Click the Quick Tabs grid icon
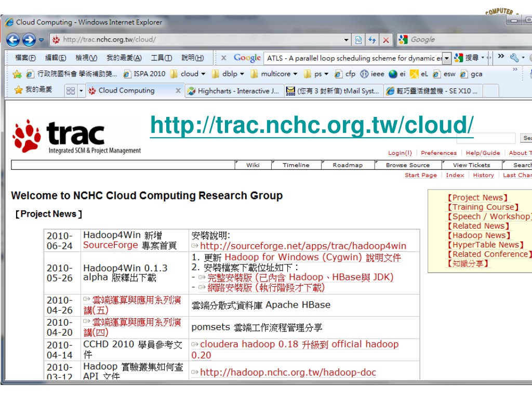 click(71, 90)
